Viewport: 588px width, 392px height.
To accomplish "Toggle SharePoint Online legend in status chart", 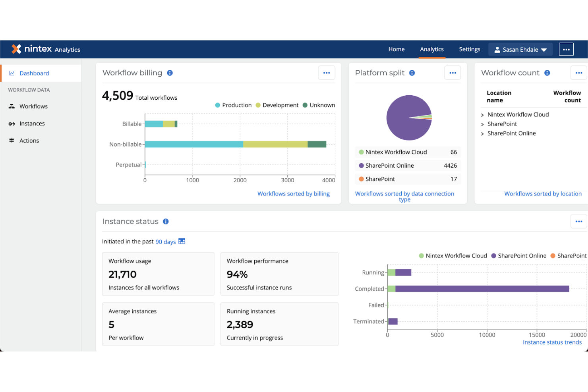I will [x=518, y=256].
